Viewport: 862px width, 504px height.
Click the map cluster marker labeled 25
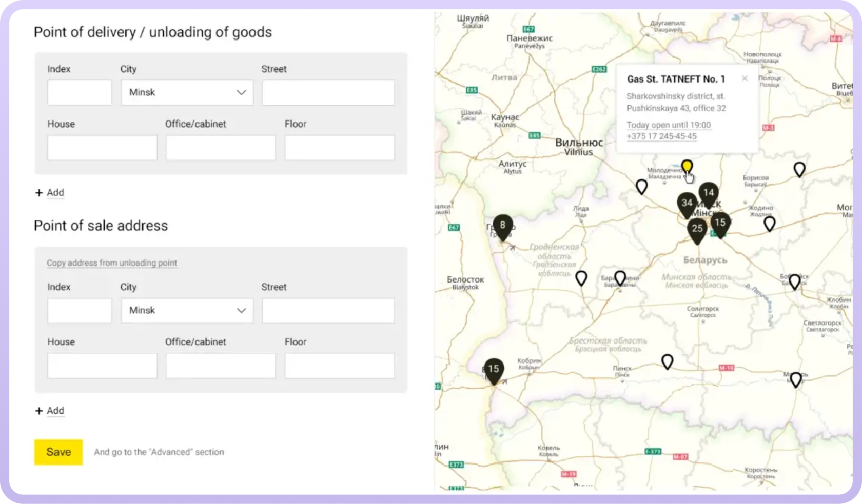pyautogui.click(x=697, y=229)
